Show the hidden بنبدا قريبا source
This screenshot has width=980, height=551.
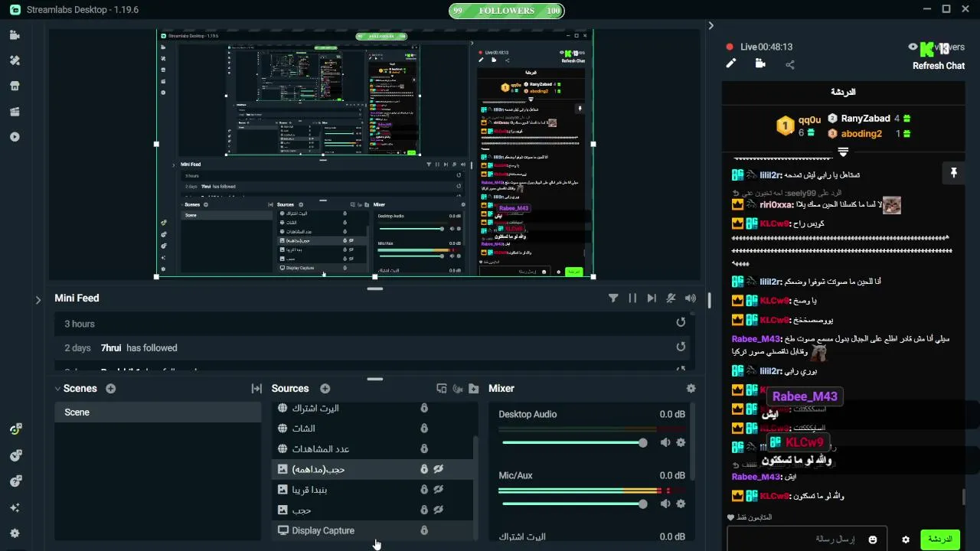pos(439,490)
